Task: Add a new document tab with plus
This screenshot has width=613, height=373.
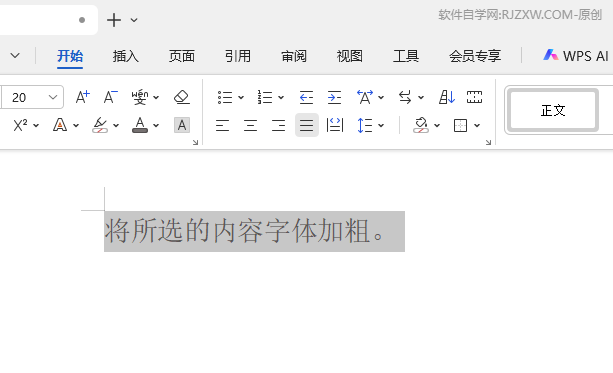Action: [114, 20]
